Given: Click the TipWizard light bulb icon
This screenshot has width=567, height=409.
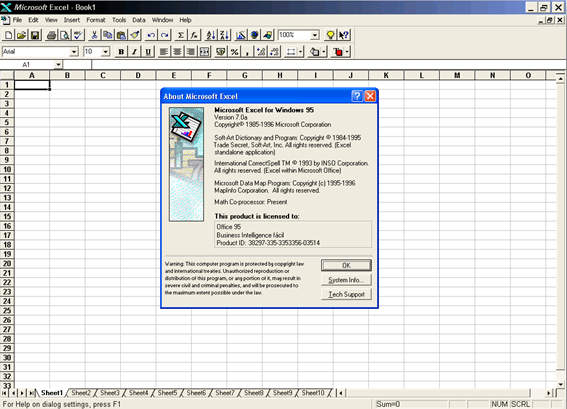Looking at the screenshot, I should click(x=330, y=35).
